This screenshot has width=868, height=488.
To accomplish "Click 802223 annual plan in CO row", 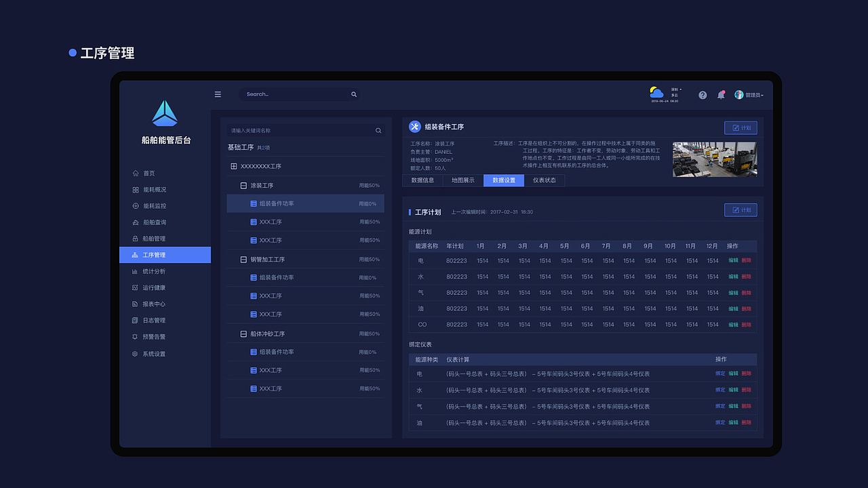I will click(x=456, y=325).
